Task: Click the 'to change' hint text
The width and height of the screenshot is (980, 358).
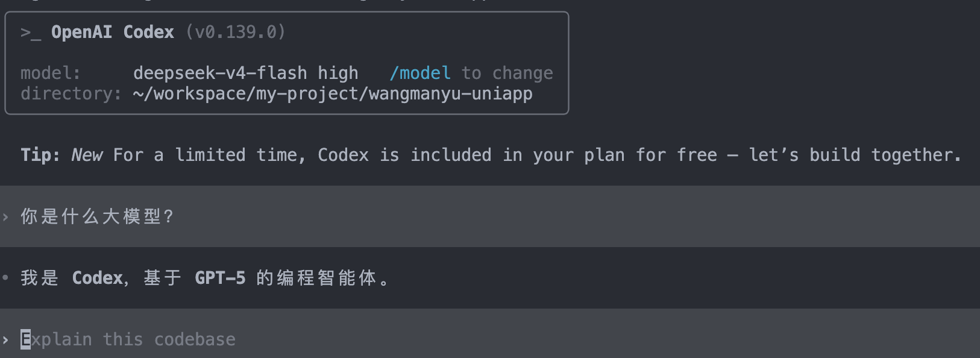Action: click(x=507, y=73)
